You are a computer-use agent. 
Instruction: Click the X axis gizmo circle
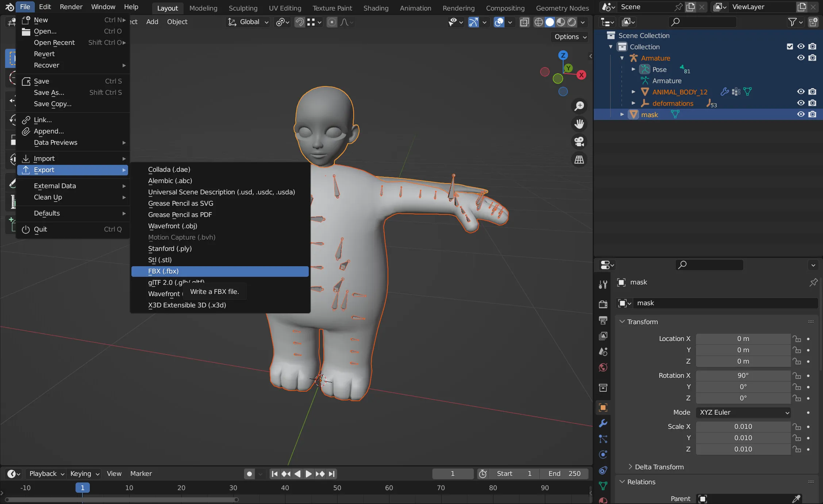[581, 75]
